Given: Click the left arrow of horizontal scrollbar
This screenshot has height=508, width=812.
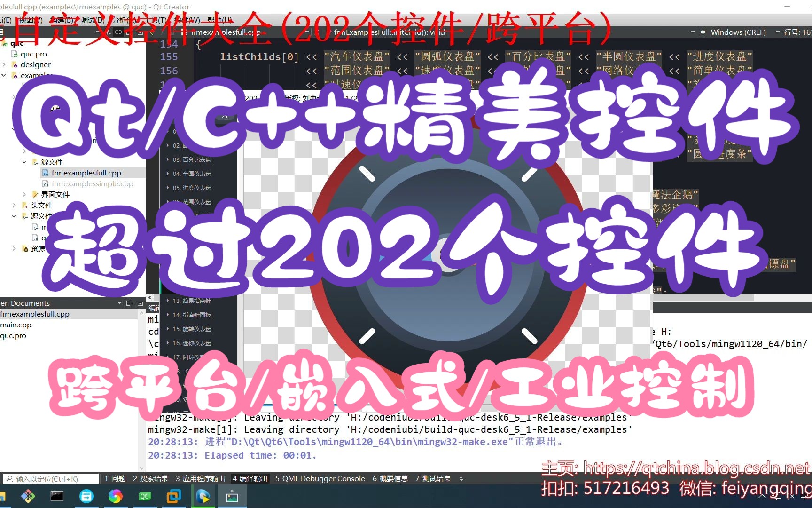Looking at the screenshot, I should (150, 297).
